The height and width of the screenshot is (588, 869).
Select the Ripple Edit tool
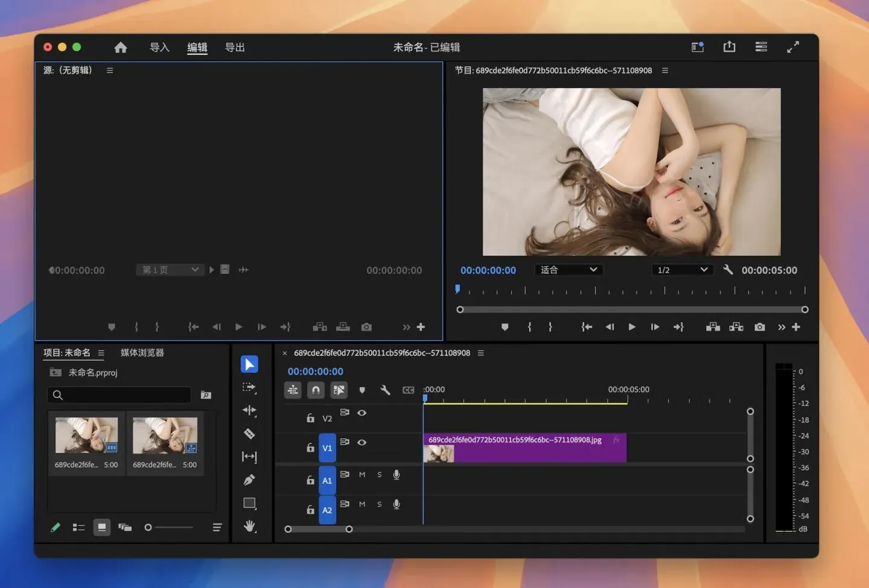[249, 411]
